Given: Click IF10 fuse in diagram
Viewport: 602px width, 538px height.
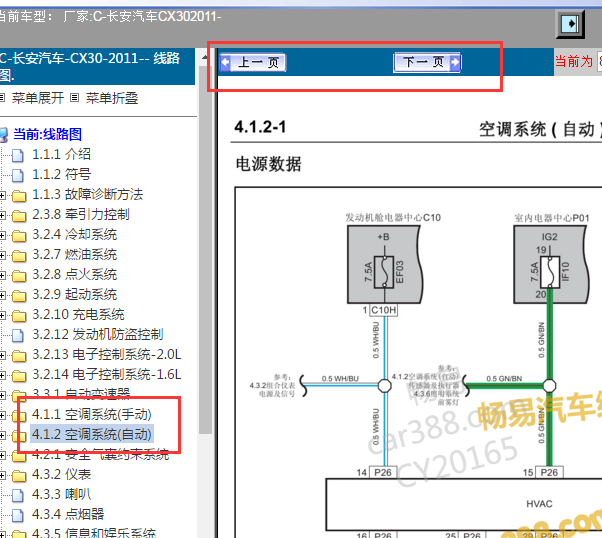Looking at the screenshot, I should pos(550,272).
